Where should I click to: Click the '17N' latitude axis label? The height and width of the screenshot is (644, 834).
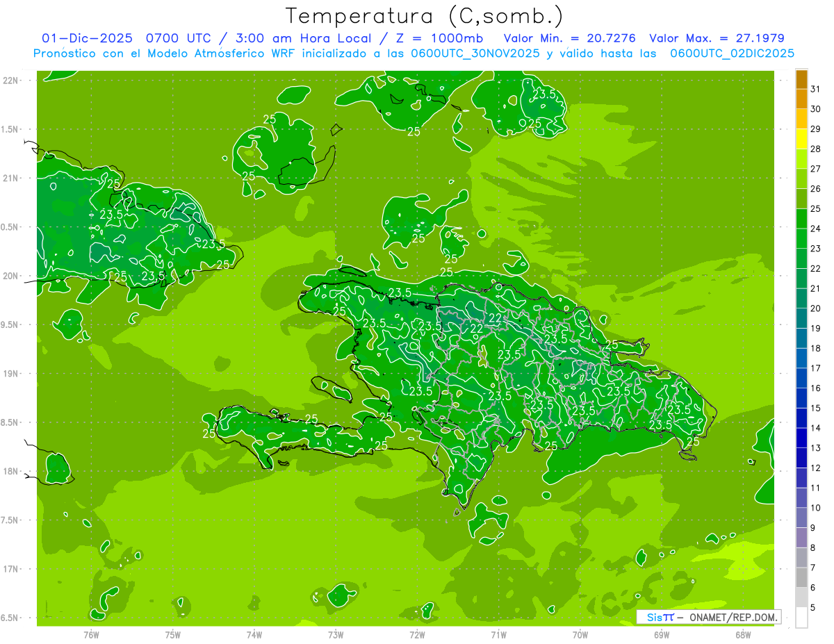(x=10, y=569)
